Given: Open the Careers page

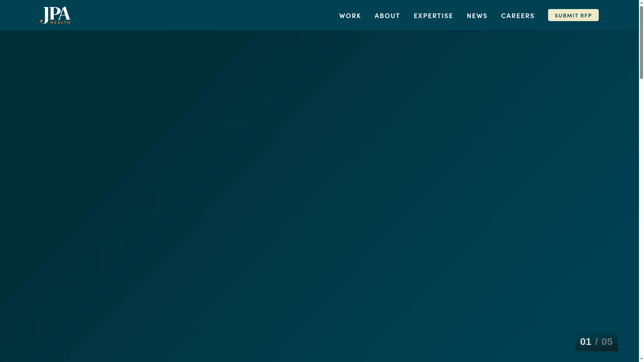Looking at the screenshot, I should pyautogui.click(x=518, y=16).
